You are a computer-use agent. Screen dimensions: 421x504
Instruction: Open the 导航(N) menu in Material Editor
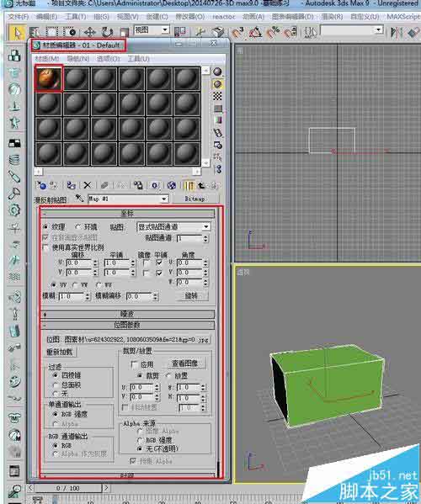[x=77, y=59]
